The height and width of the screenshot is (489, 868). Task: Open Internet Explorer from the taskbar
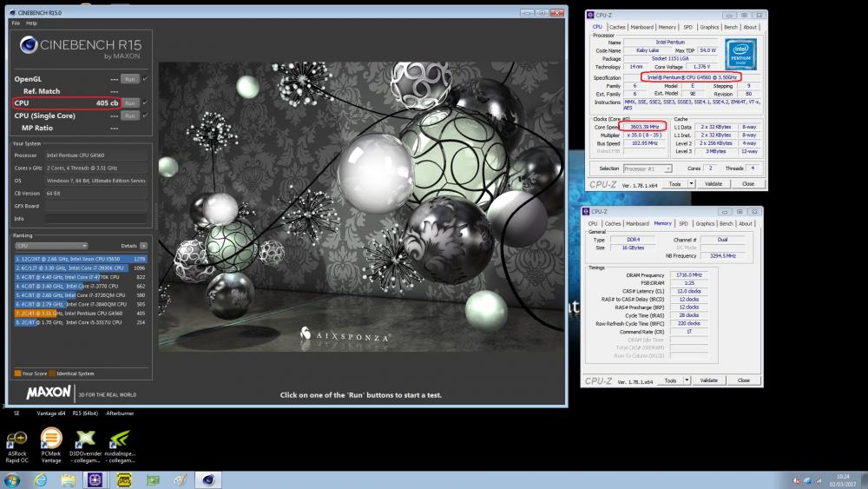[x=41, y=480]
